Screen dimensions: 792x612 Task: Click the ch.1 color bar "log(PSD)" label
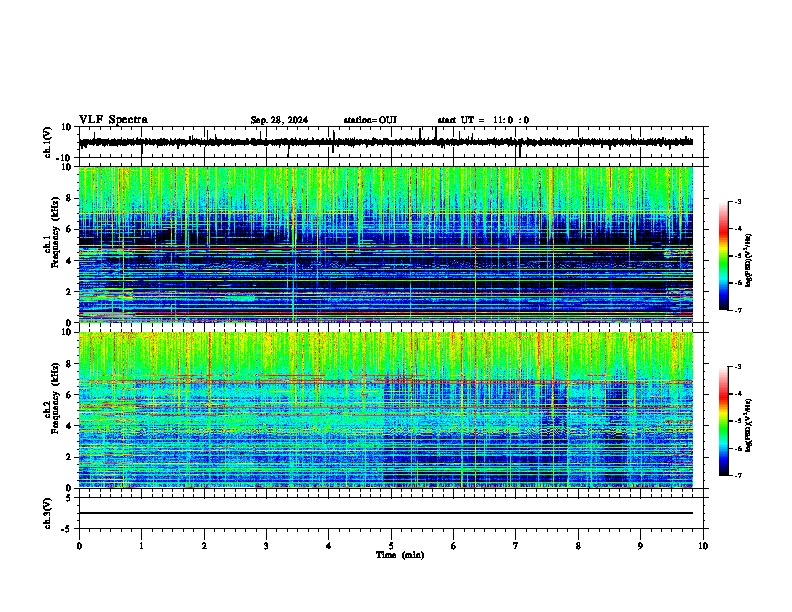point(748,261)
